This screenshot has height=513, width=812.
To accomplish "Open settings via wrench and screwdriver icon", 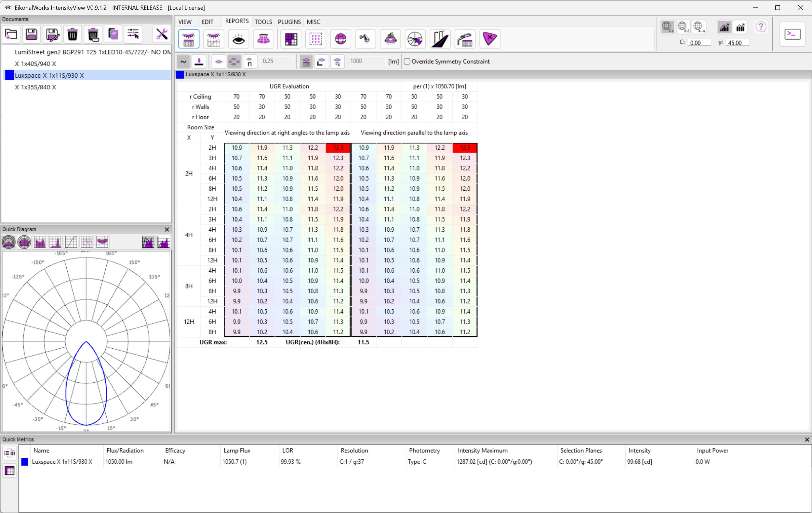I will [x=162, y=34].
